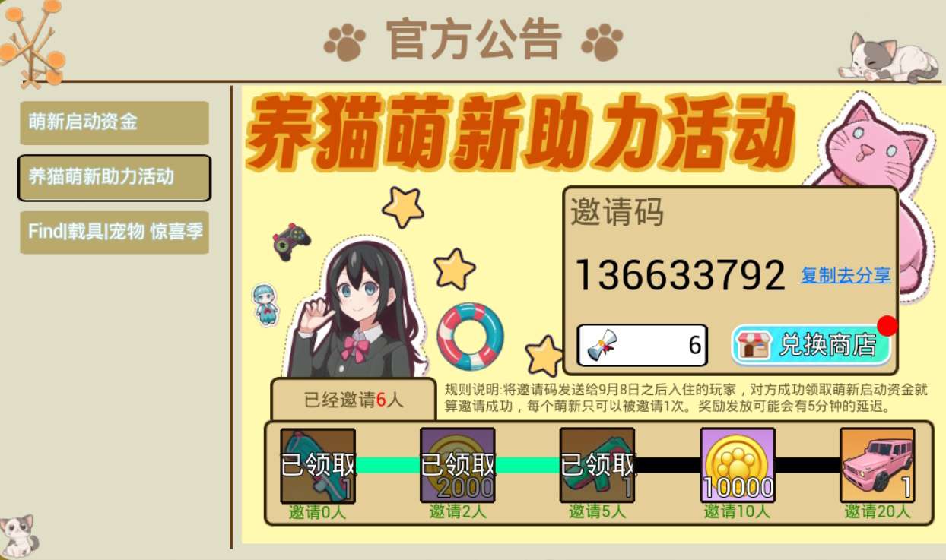
Task: Click the claimed reward for 5 invites
Action: pyautogui.click(x=598, y=465)
